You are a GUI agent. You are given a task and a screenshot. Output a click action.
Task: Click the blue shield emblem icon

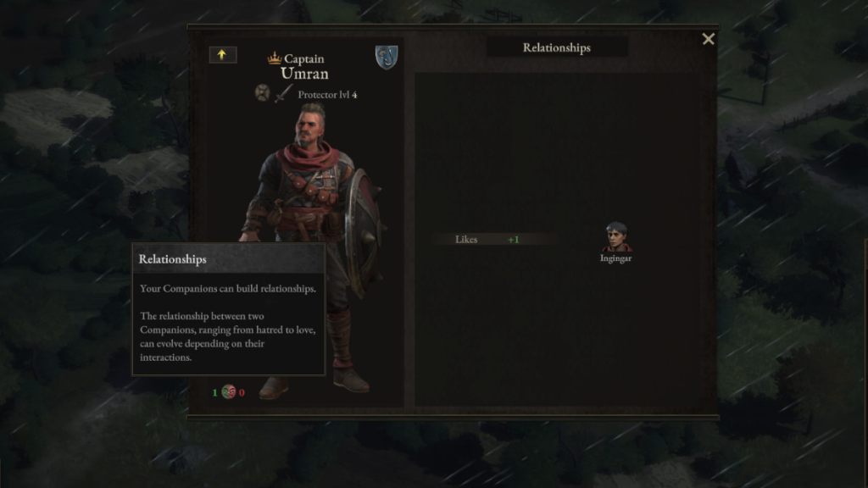tap(387, 57)
